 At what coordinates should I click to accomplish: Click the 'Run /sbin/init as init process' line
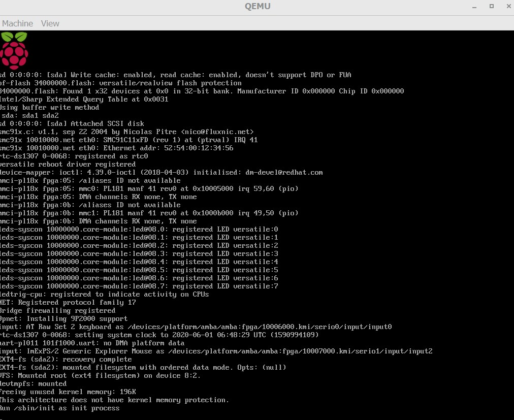point(59,408)
